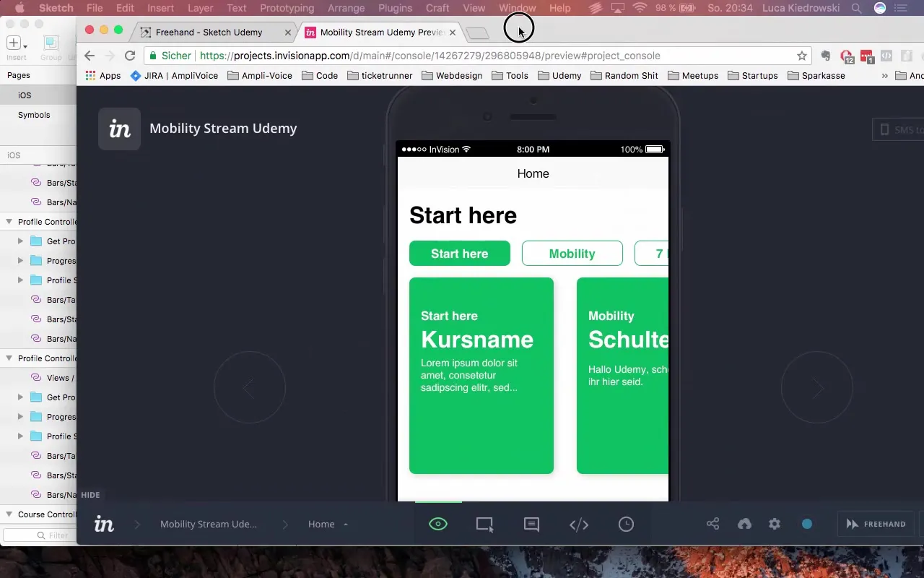Click the Sketch layer Filter field

(39, 535)
